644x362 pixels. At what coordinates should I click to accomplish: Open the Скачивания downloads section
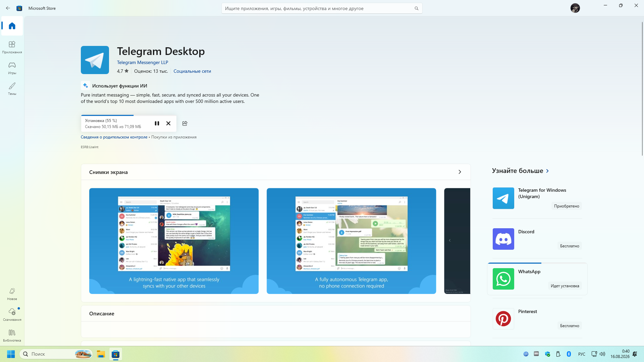pos(12,315)
